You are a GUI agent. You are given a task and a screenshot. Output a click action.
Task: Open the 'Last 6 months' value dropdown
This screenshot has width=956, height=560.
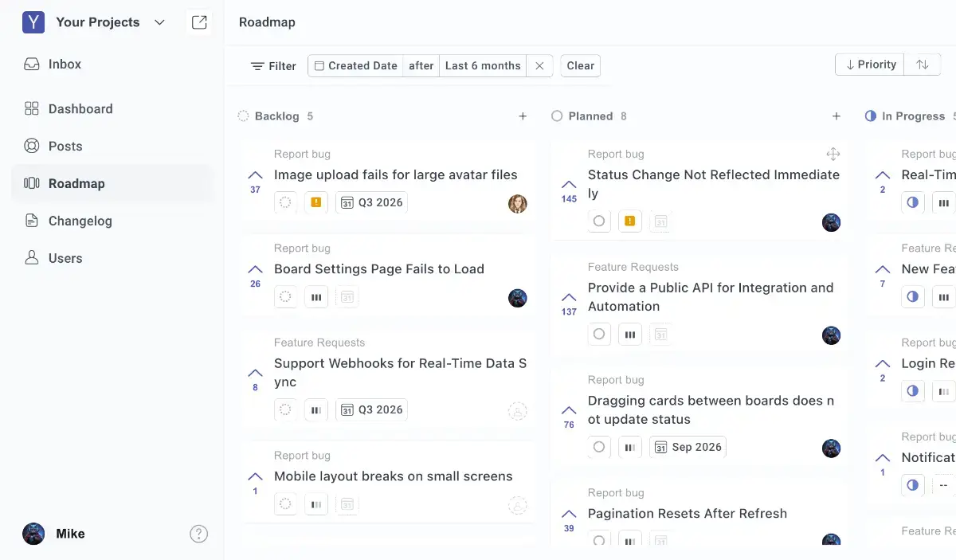pos(483,66)
